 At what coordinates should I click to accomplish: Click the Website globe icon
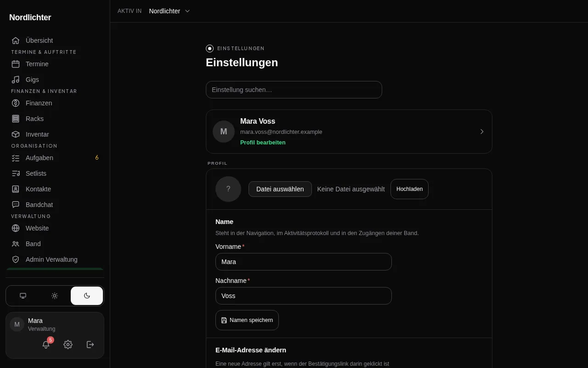(16, 228)
